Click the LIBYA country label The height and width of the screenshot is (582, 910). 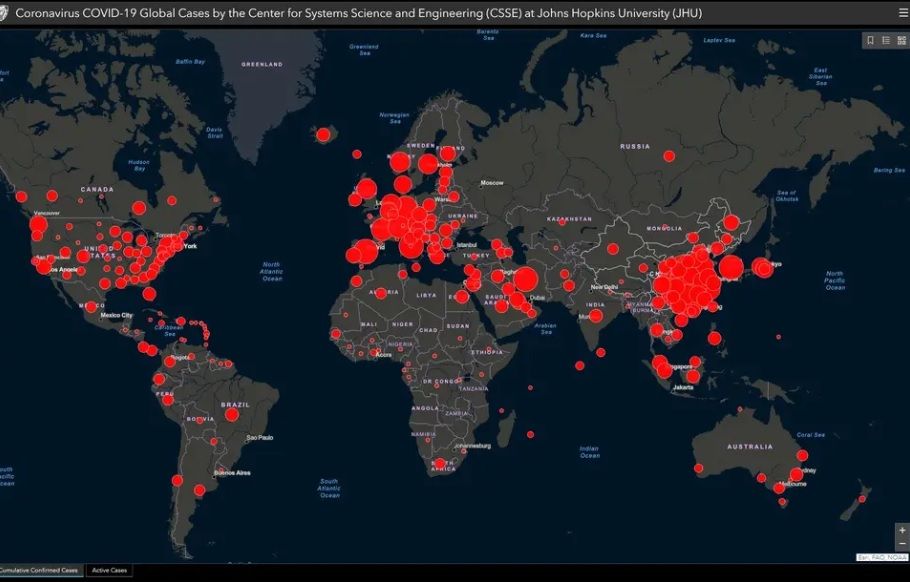[426, 295]
